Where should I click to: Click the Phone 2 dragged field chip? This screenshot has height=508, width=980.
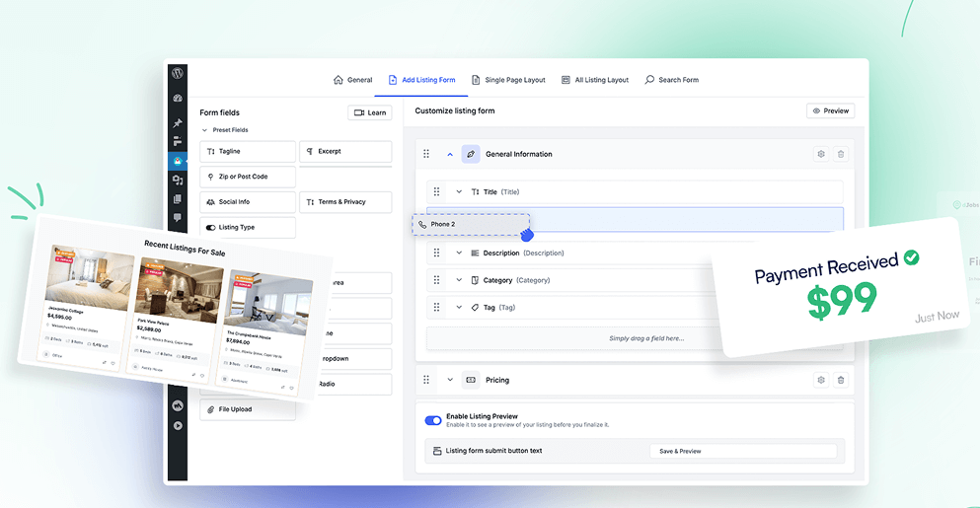click(471, 224)
